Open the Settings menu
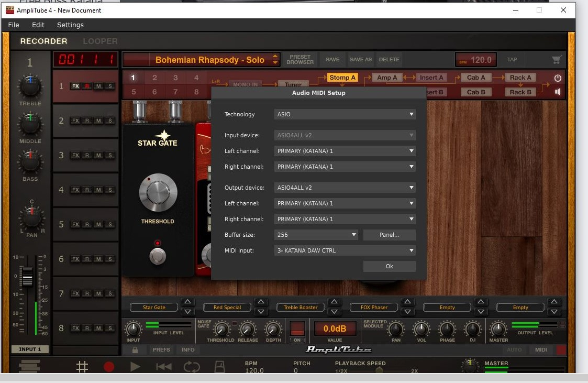 coord(70,25)
